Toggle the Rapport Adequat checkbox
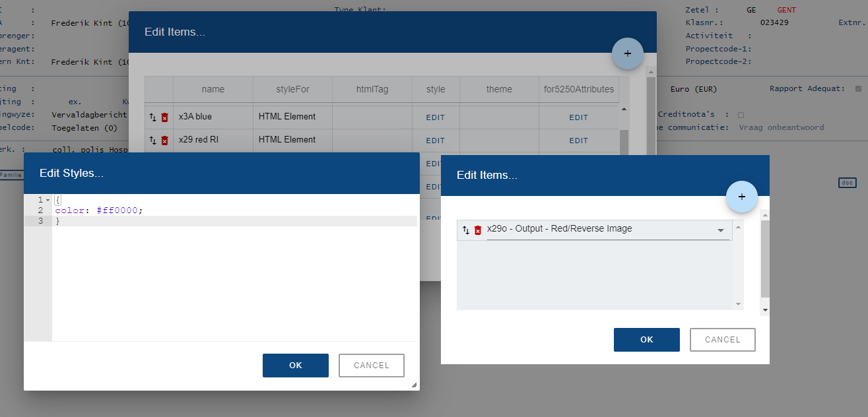Viewport: 868px width, 417px height. coord(858,89)
